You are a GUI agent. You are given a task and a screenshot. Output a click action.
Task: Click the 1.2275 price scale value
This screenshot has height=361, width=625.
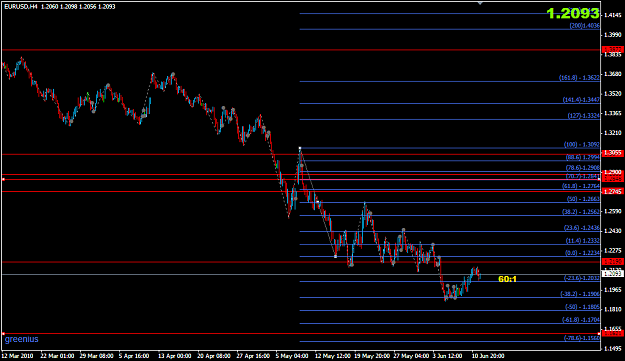point(612,250)
